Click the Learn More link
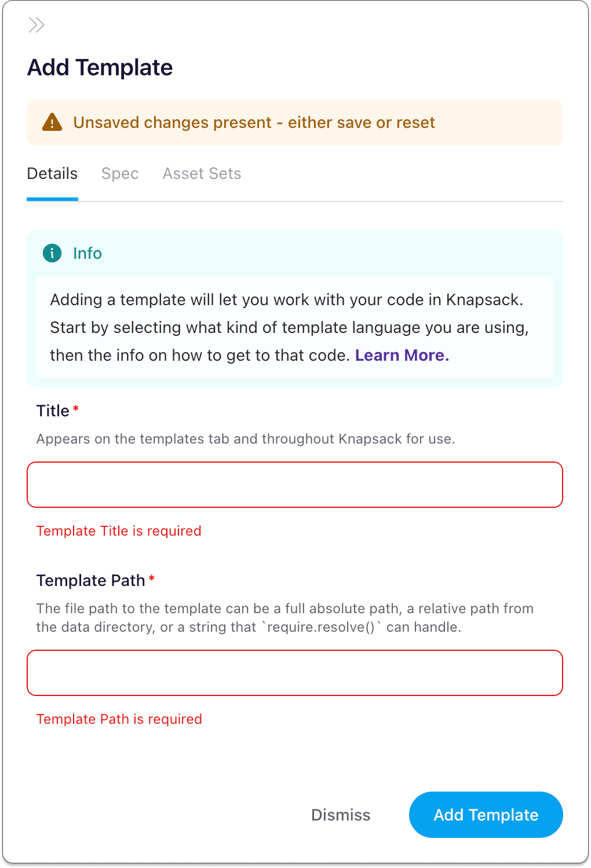This screenshot has width=591, height=868. (402, 355)
